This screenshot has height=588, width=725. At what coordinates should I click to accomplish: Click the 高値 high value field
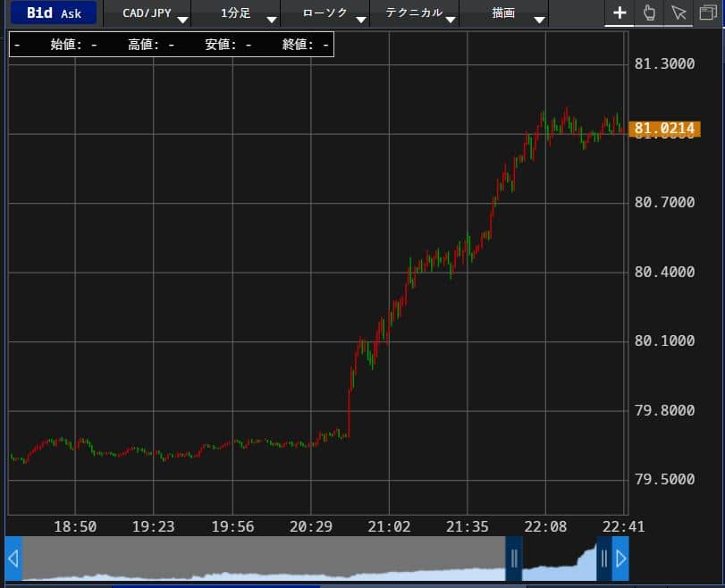151,45
